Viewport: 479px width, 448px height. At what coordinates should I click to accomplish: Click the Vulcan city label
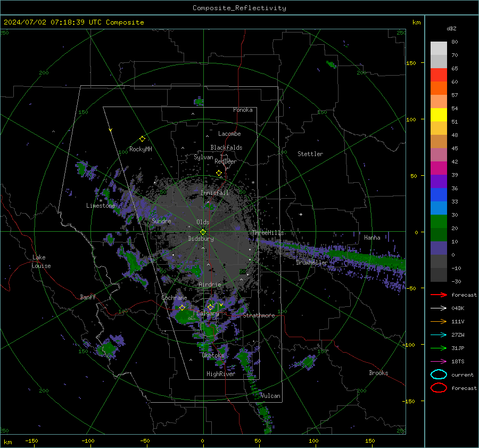click(x=270, y=396)
